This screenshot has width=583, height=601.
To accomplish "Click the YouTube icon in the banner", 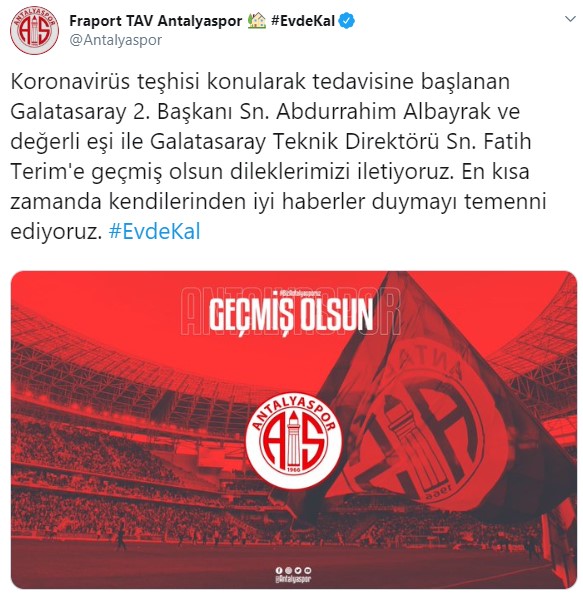I will 307,571.
